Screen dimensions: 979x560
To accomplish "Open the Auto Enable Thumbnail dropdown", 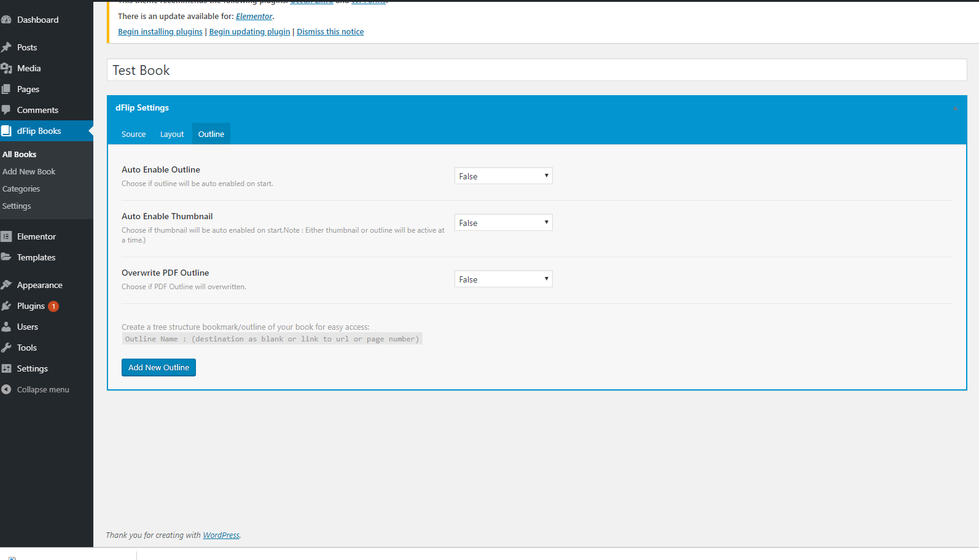I will (503, 222).
